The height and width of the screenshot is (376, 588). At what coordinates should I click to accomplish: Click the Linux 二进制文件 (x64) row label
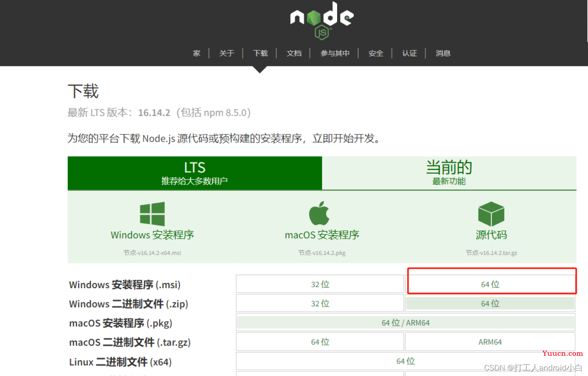120,362
